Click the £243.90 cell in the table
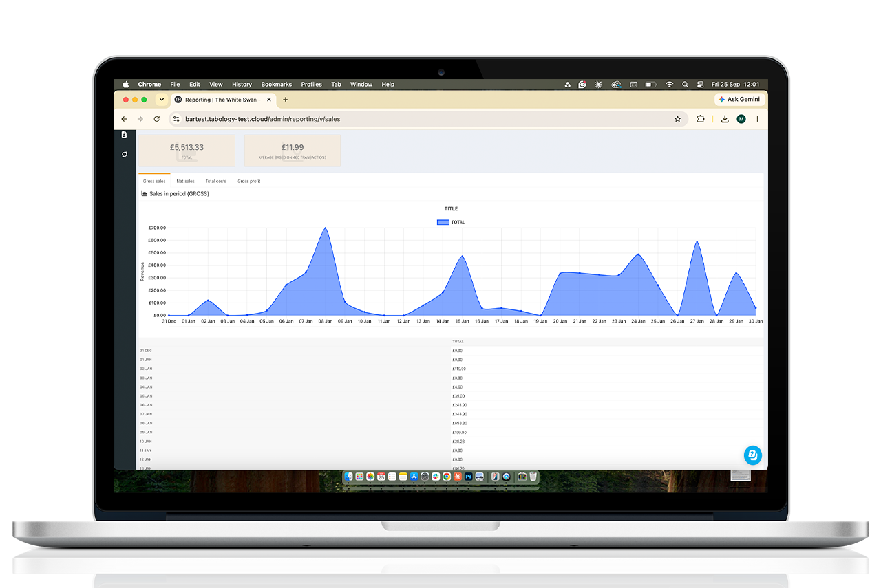Viewport: 881px width, 588px height. [460, 405]
